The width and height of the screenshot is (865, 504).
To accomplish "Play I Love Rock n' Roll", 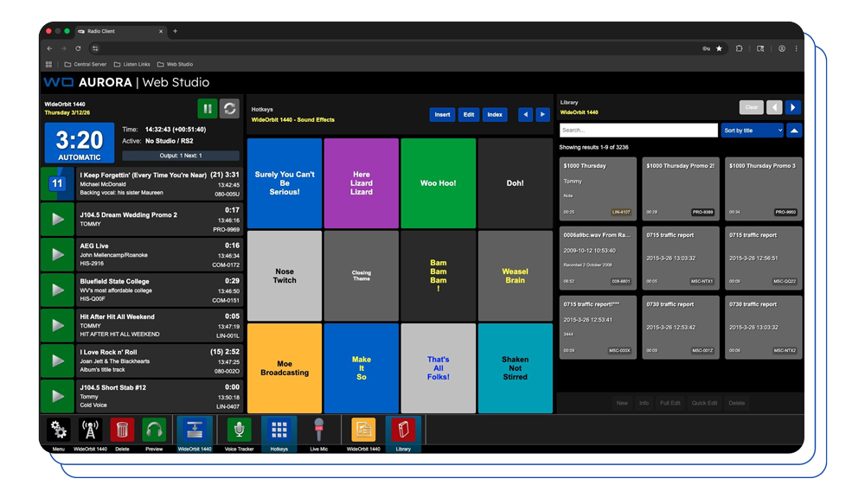I will click(57, 360).
